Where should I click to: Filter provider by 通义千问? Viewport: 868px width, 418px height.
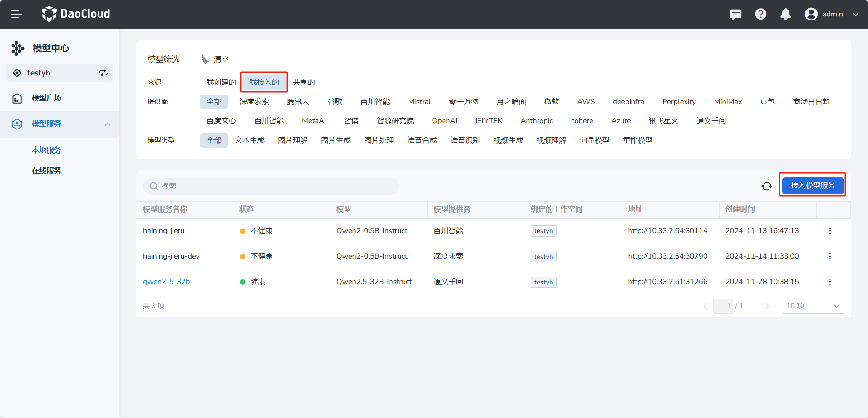(711, 121)
